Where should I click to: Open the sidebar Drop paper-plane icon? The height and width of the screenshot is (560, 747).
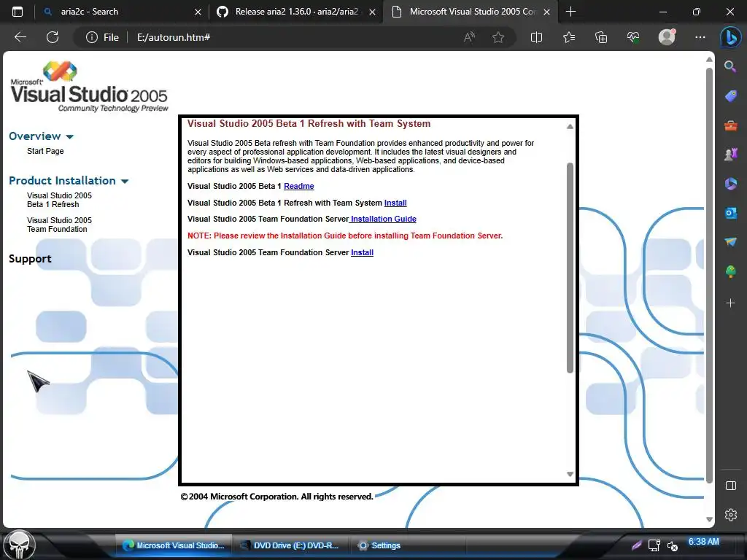pyautogui.click(x=730, y=242)
